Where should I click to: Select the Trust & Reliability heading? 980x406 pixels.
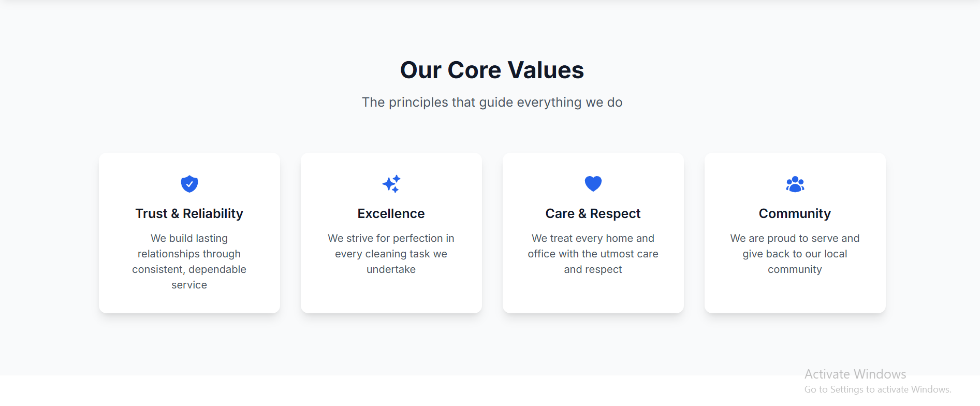[x=189, y=213]
